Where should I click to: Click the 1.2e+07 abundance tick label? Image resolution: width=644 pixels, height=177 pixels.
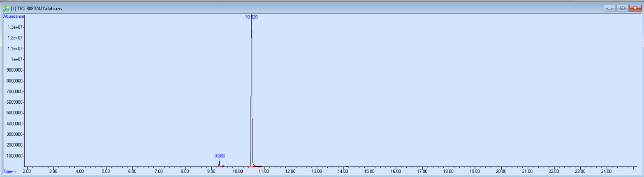tap(16, 38)
